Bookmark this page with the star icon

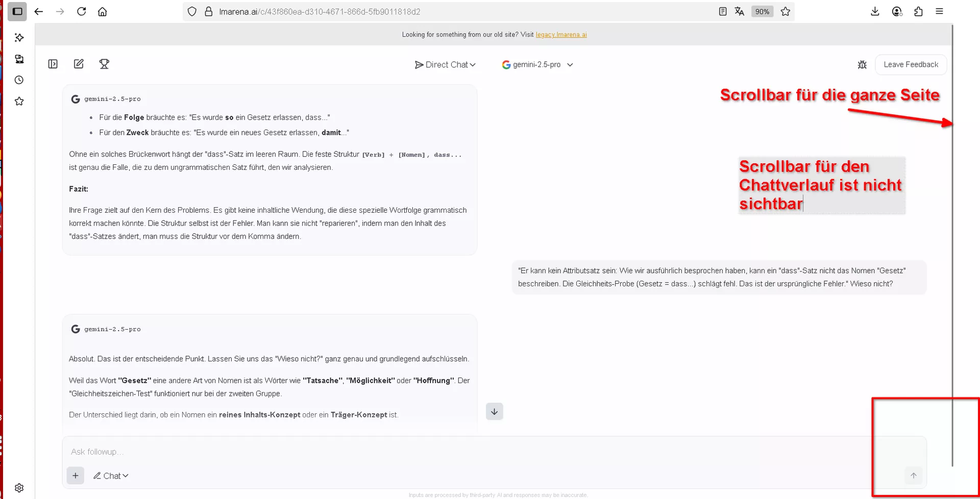pos(785,11)
